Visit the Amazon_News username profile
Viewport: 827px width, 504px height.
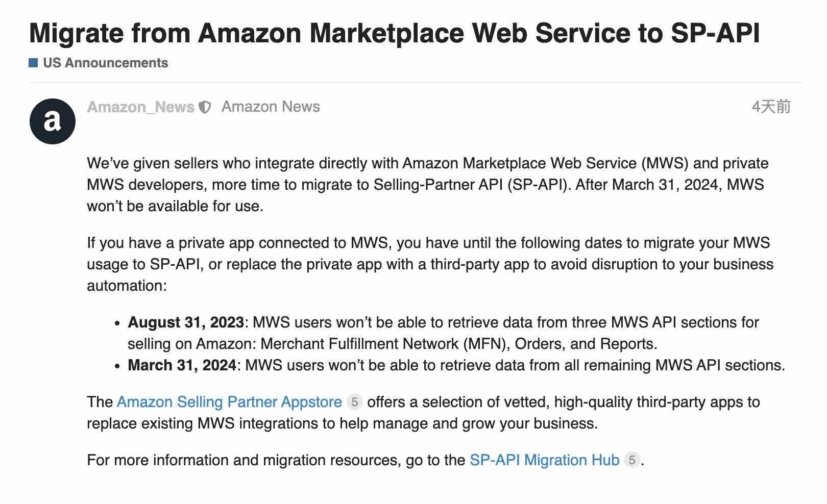tap(141, 107)
